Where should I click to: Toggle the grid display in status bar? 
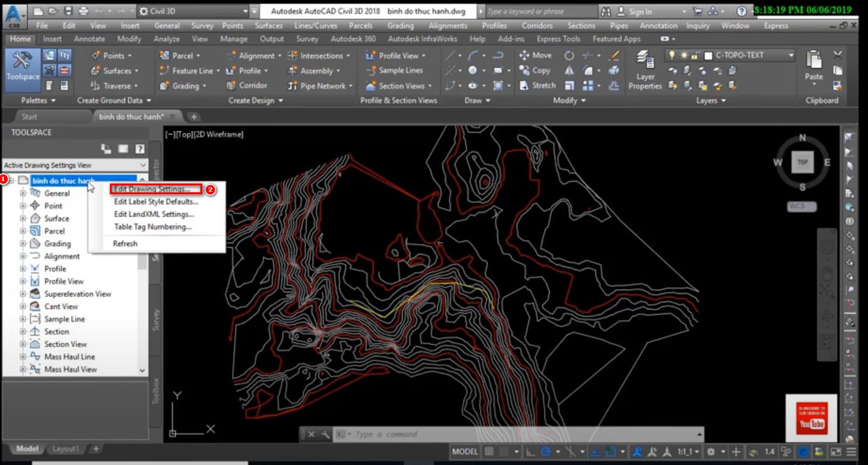[489, 451]
